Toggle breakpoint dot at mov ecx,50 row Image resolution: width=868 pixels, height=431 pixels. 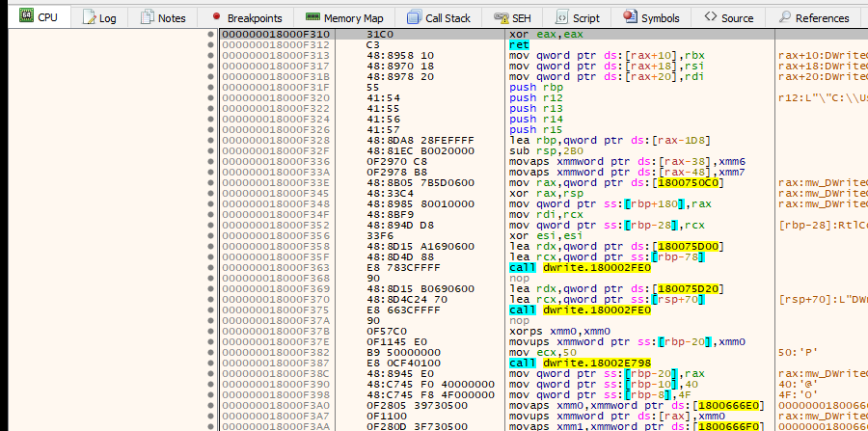(210, 353)
